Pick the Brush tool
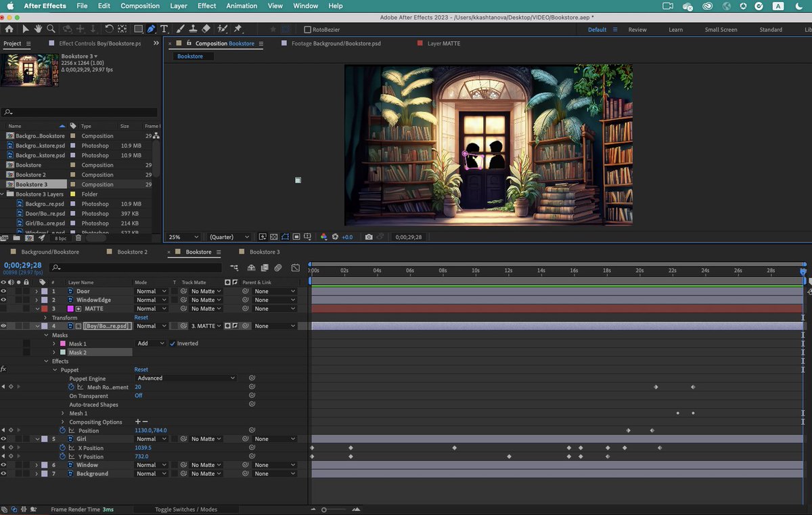 tap(181, 29)
